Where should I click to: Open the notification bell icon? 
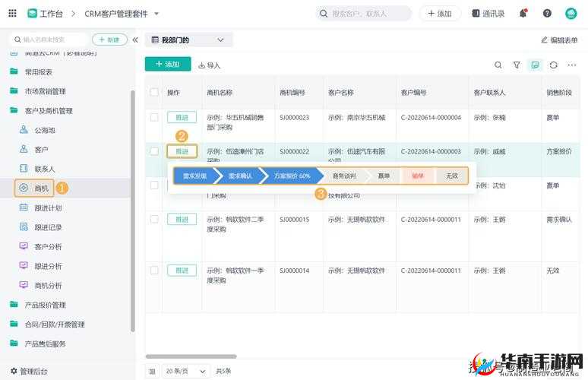point(523,14)
